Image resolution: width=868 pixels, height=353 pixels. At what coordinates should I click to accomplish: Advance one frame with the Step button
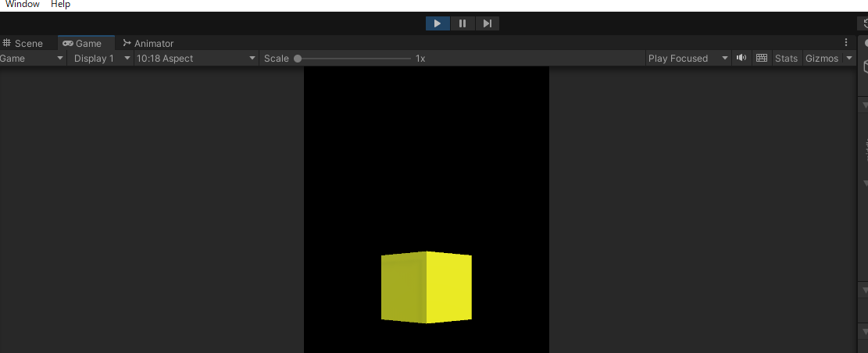pos(488,23)
